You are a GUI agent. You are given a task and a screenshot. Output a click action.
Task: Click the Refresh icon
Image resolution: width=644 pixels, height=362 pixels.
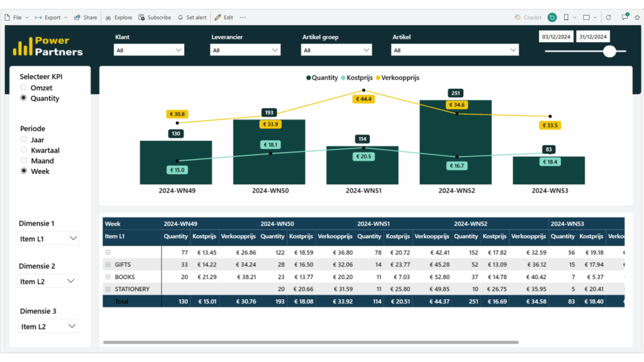coord(609,18)
